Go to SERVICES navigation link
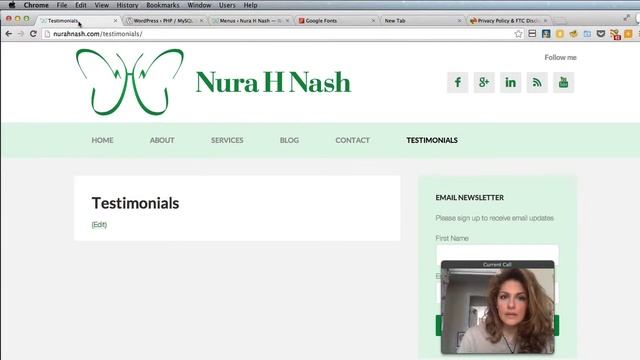The width and height of the screenshot is (640, 360). 227,140
